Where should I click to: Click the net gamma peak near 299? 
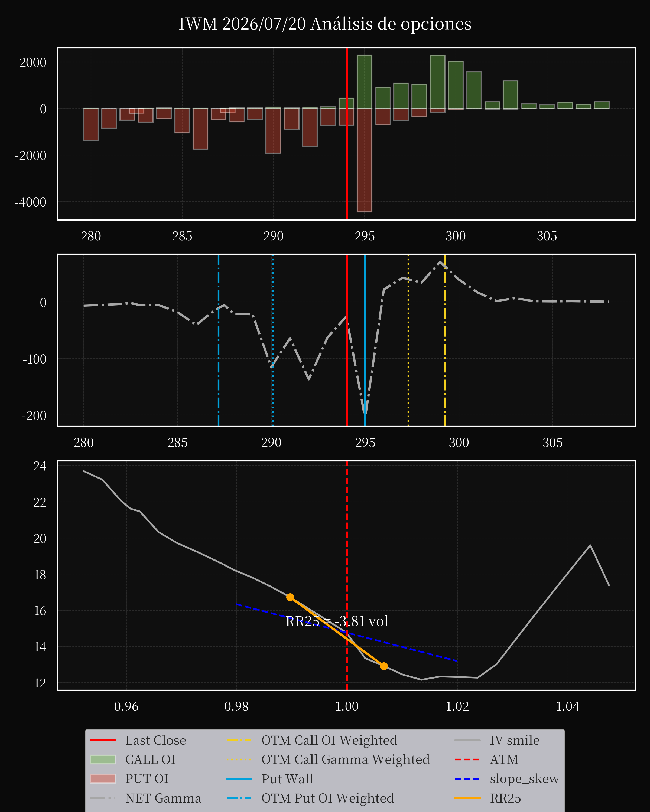coord(440,262)
